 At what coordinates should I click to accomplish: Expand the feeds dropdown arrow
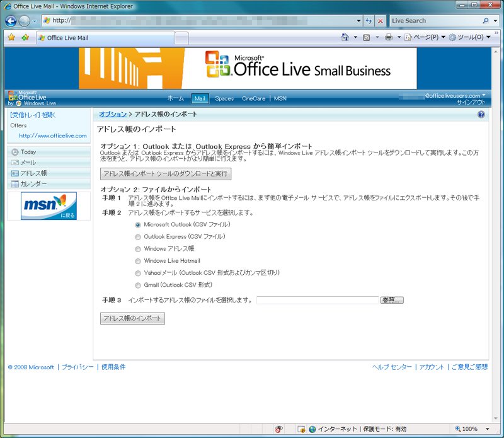click(x=377, y=37)
